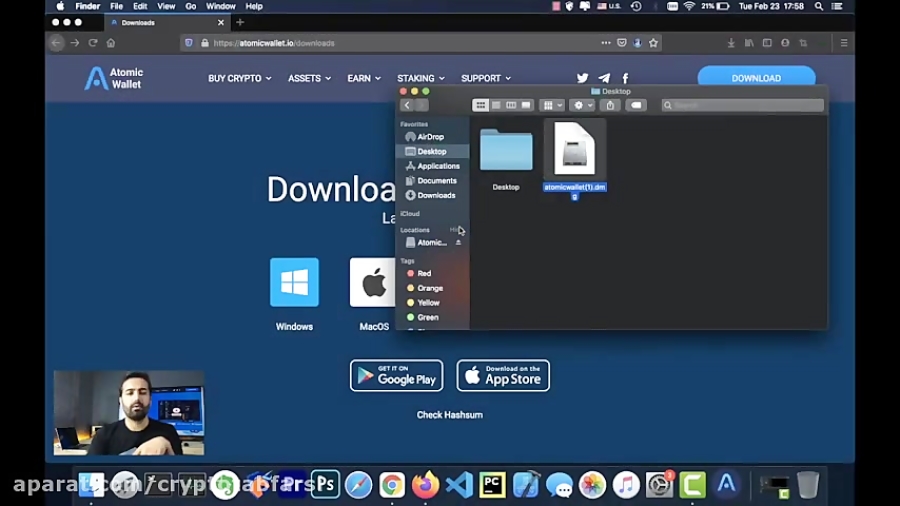The width and height of the screenshot is (900, 506).
Task: Open the File menu
Action: pyautogui.click(x=117, y=6)
